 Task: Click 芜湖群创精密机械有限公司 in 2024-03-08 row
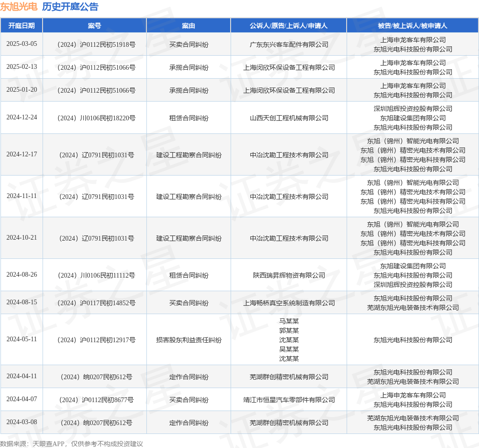tap(289, 423)
